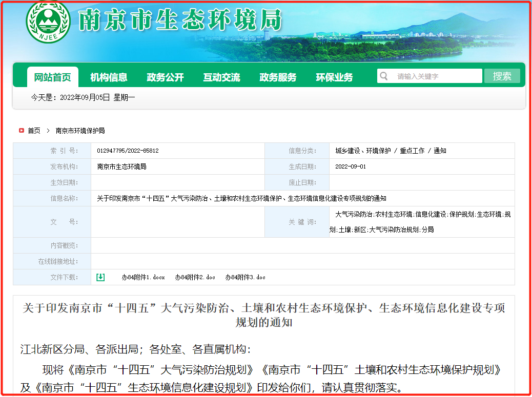
Task: Click the red icon before 首页 breadcrumb
Action: pyautogui.click(x=22, y=131)
